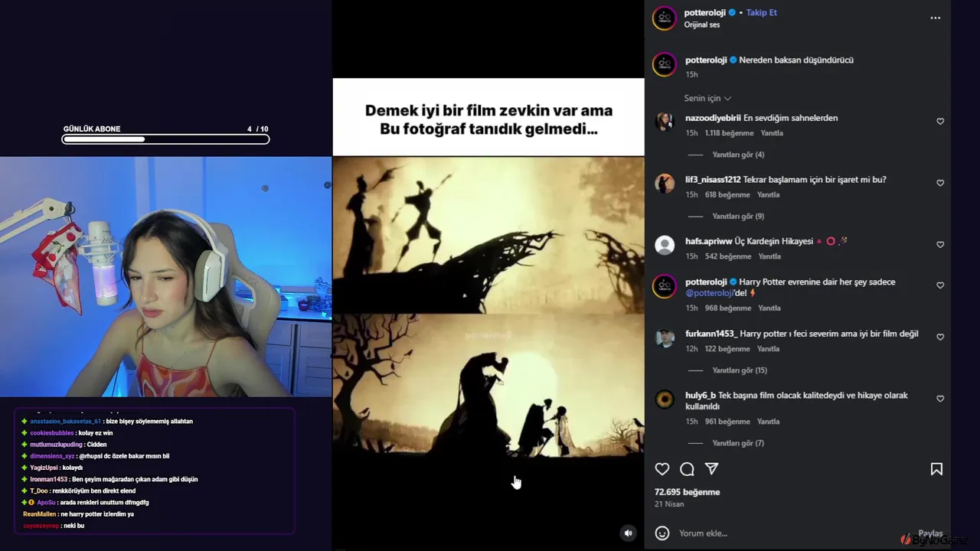Screen dimensions: 980x551
Task: Reply to nazoodiyebirii with Yanıtla
Action: [x=772, y=133]
